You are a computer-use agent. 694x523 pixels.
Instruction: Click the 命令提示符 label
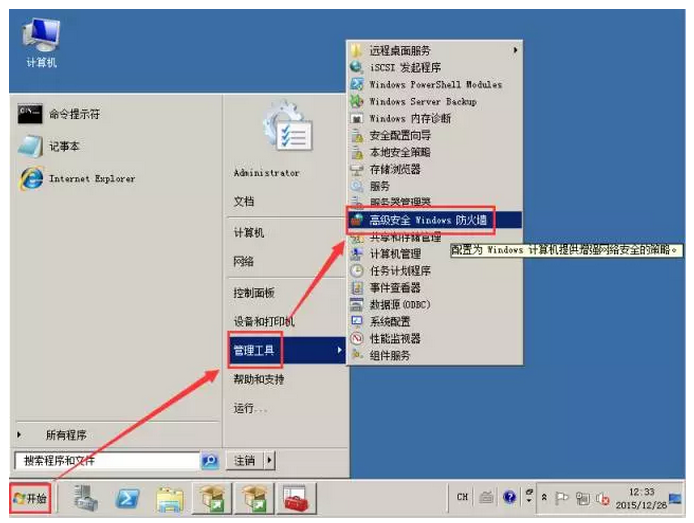coord(74,114)
